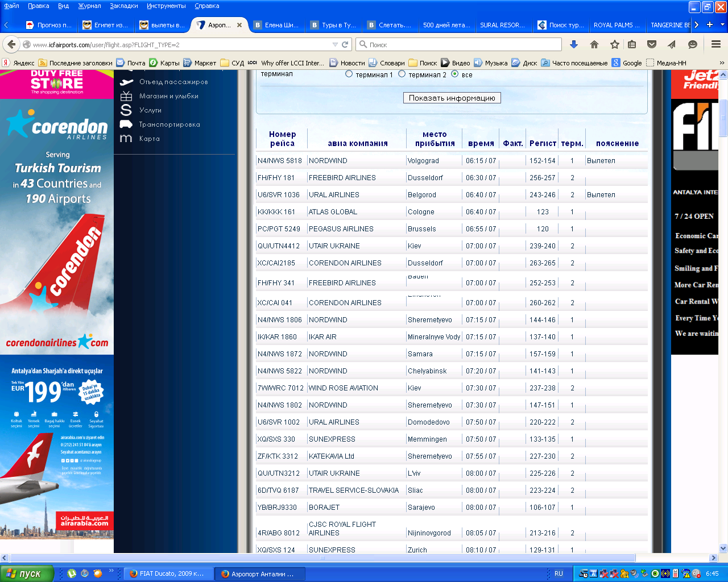Select the все terminals radio button
Image resolution: width=728 pixels, height=582 pixels.
pos(455,74)
